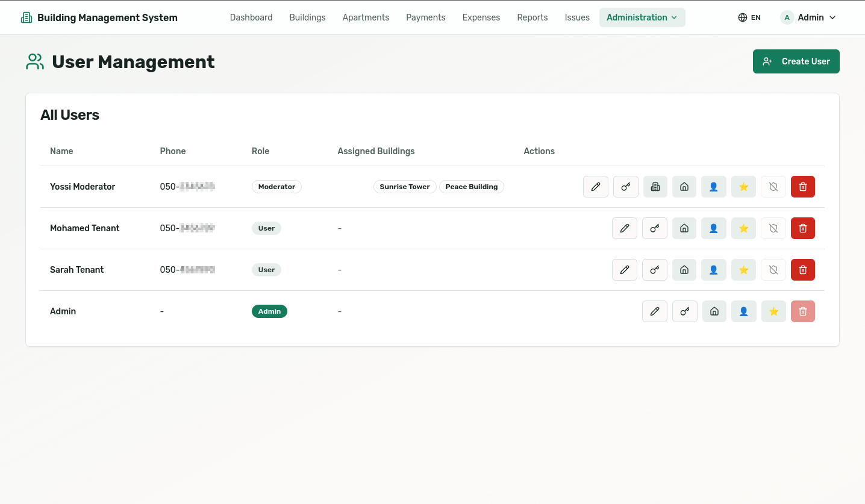Click the house icon for Sarah Tenant

(x=684, y=270)
